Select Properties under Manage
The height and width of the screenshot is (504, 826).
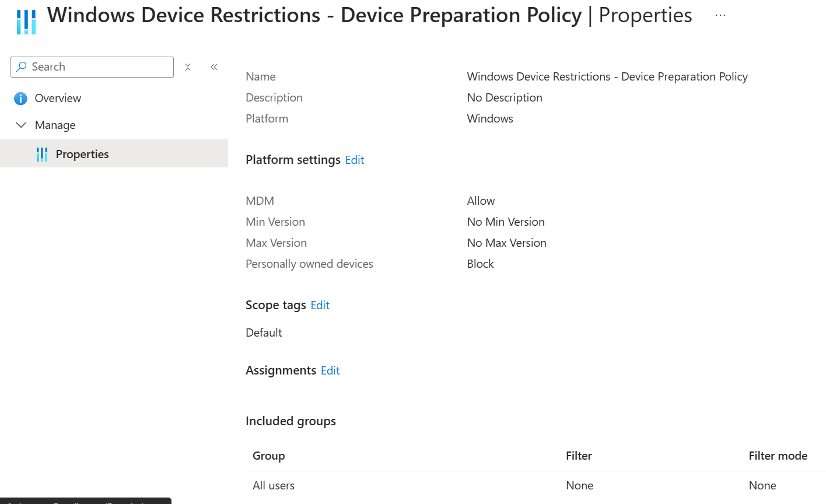click(82, 153)
